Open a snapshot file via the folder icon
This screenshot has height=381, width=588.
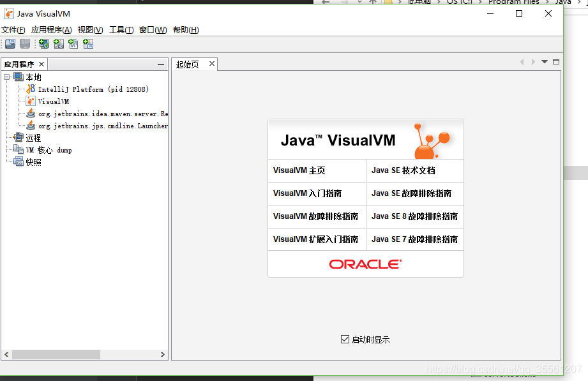[10, 43]
